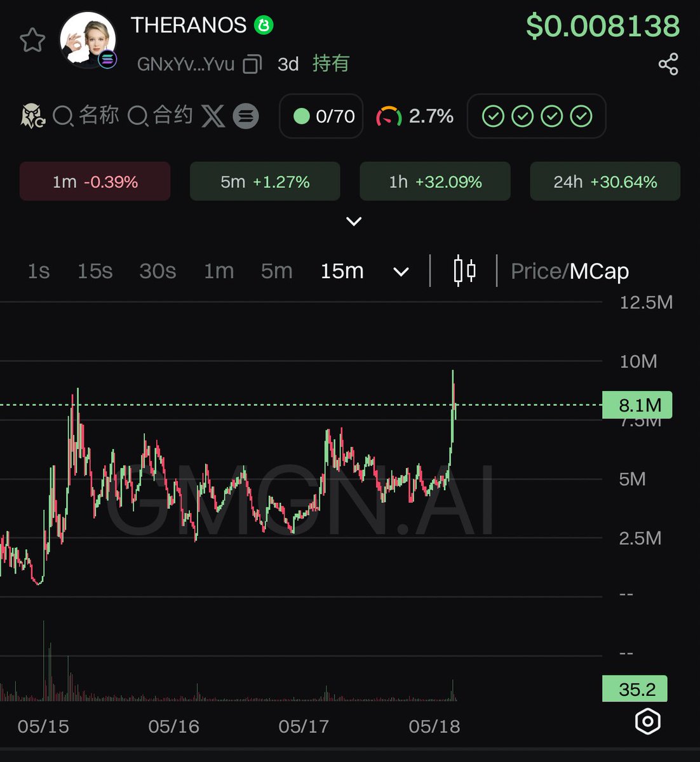Viewport: 700px width, 762px height.
Task: Click the 3d token age text
Action: (288, 64)
